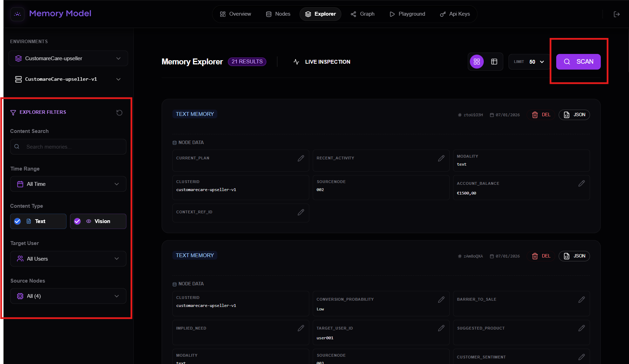Toggle the Vision content type checkbox
Viewport: 629px width, 364px height.
(x=77, y=221)
